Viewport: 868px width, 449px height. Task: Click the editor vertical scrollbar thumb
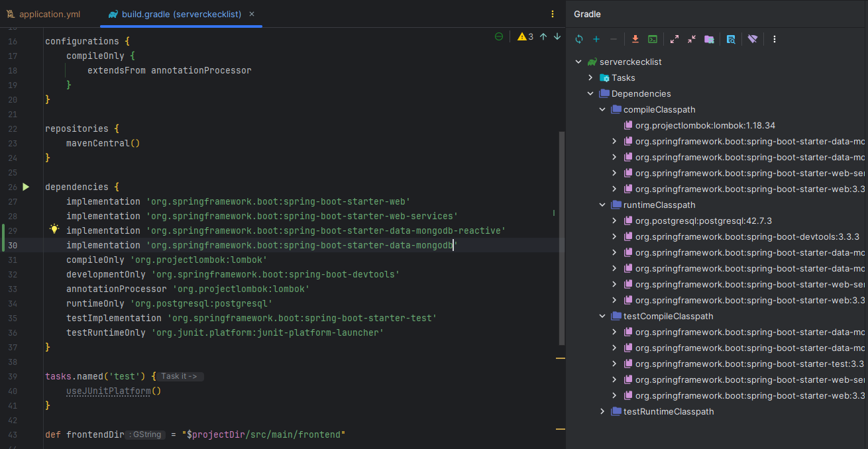562,238
